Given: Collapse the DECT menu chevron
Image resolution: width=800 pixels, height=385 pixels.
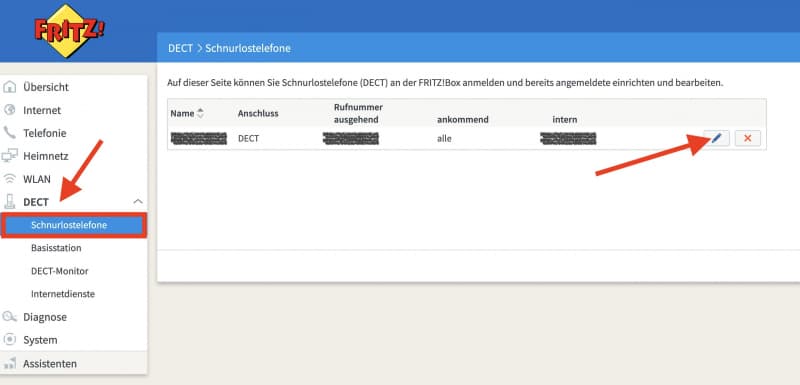Looking at the screenshot, I should [x=138, y=202].
